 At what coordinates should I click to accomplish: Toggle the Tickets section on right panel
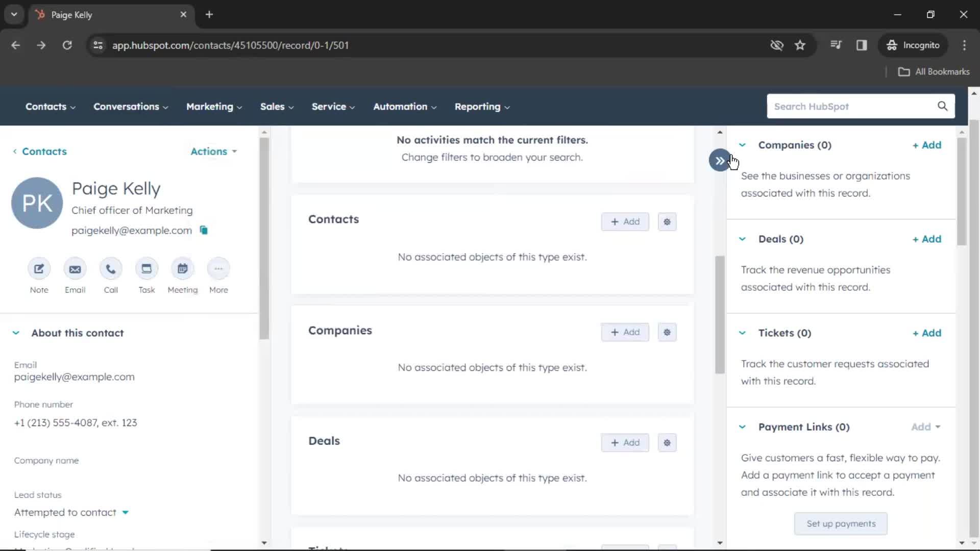pyautogui.click(x=743, y=332)
